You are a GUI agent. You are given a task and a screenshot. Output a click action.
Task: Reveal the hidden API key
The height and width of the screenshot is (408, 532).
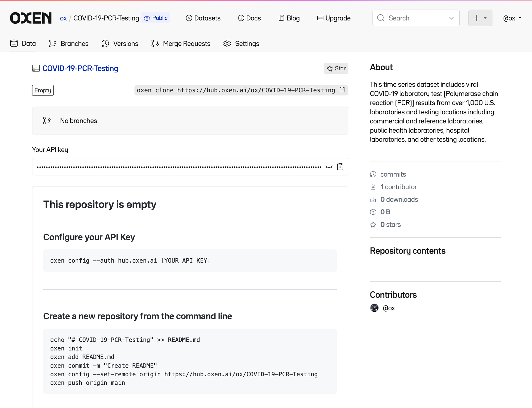tap(329, 167)
